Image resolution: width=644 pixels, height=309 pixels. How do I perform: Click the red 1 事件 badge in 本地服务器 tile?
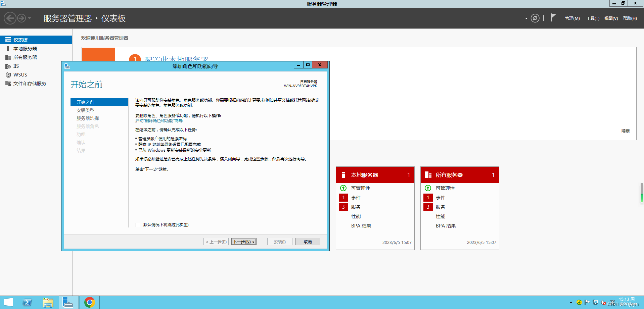click(343, 198)
